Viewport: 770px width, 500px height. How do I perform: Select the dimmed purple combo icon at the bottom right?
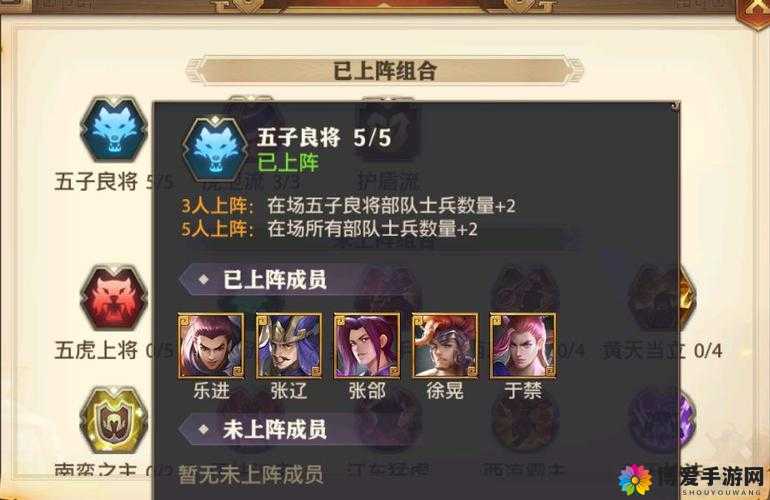coord(661,420)
